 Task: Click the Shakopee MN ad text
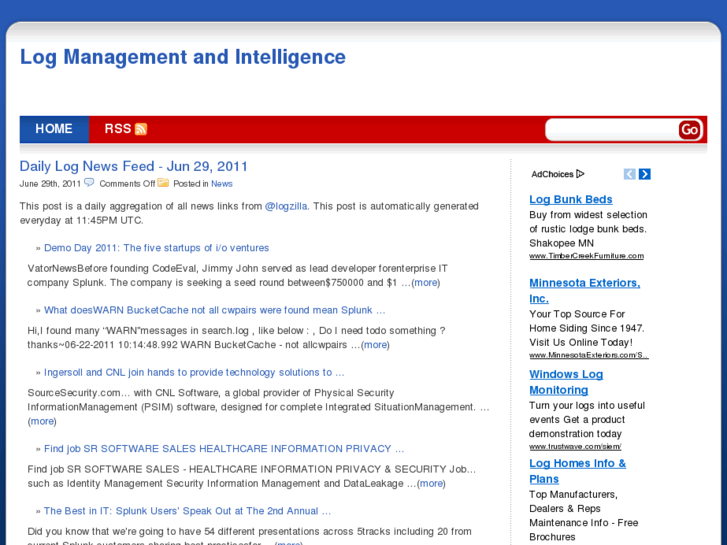[x=561, y=243]
